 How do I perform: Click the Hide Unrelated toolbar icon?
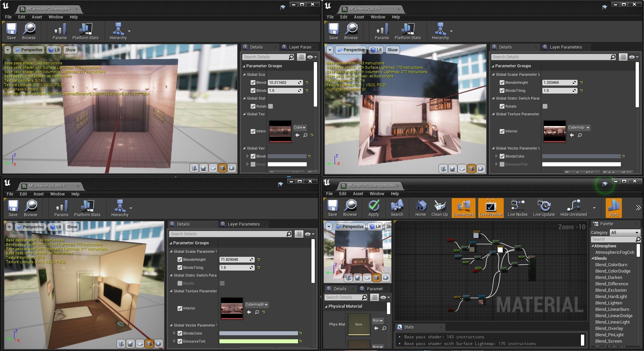pos(573,208)
